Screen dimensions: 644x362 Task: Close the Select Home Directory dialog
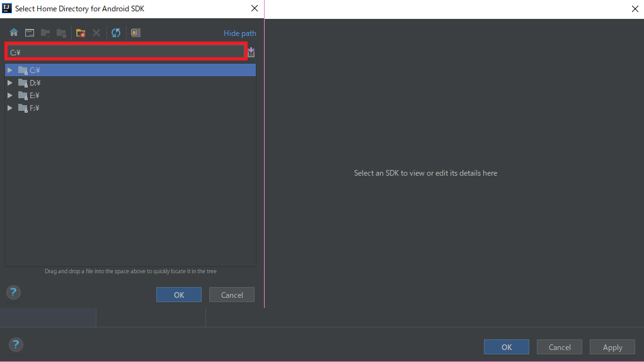coord(255,8)
